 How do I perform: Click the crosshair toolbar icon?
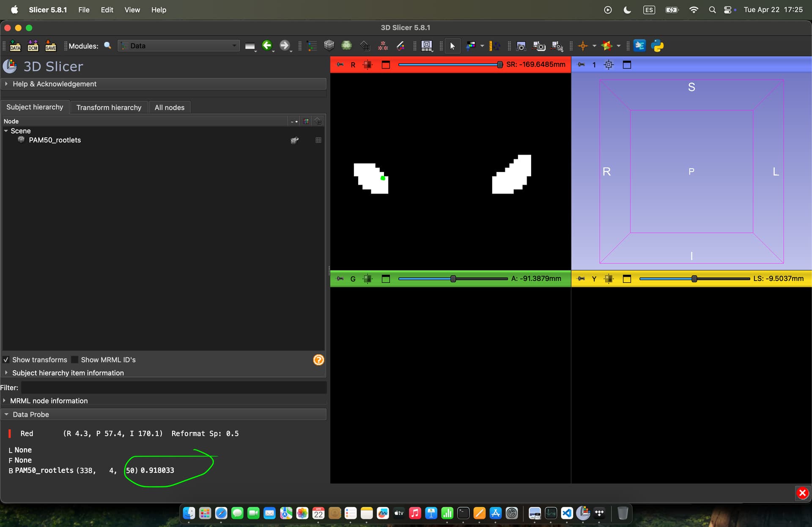[x=583, y=46]
